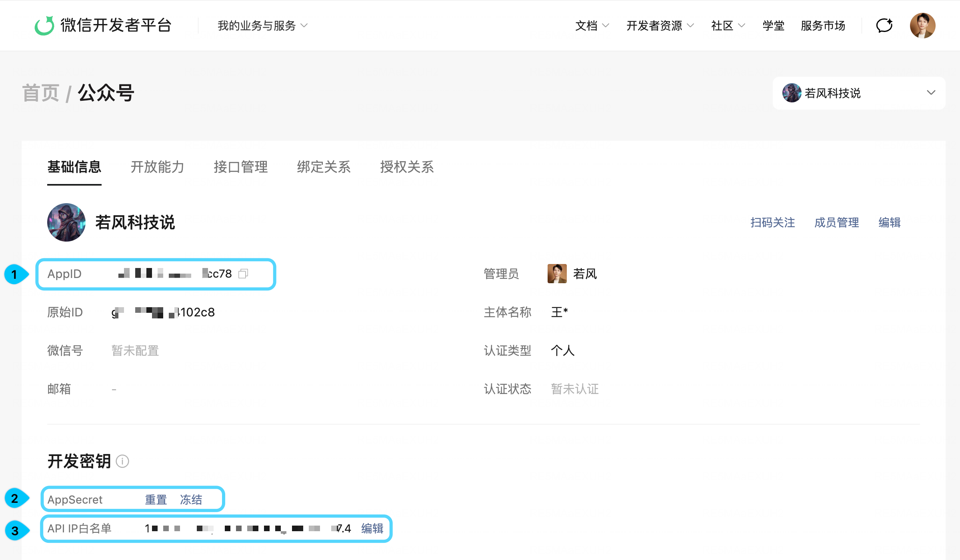Switch to the 接口管理 tab
This screenshot has width=960, height=560.
(240, 167)
